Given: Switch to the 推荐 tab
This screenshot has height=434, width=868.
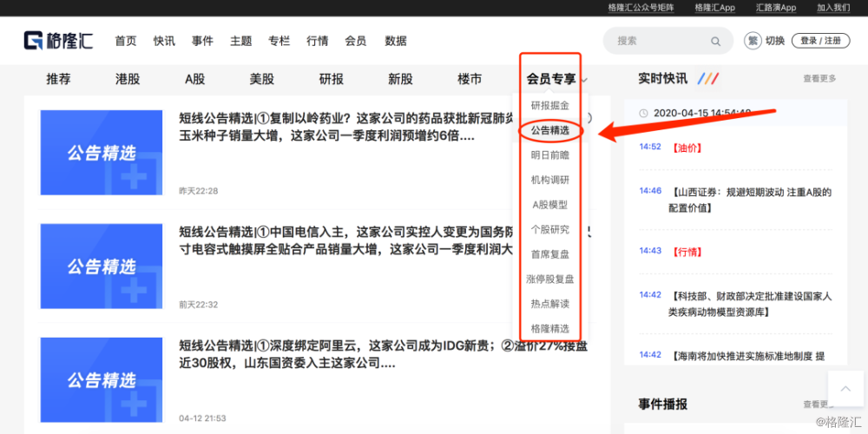Looking at the screenshot, I should (58, 79).
